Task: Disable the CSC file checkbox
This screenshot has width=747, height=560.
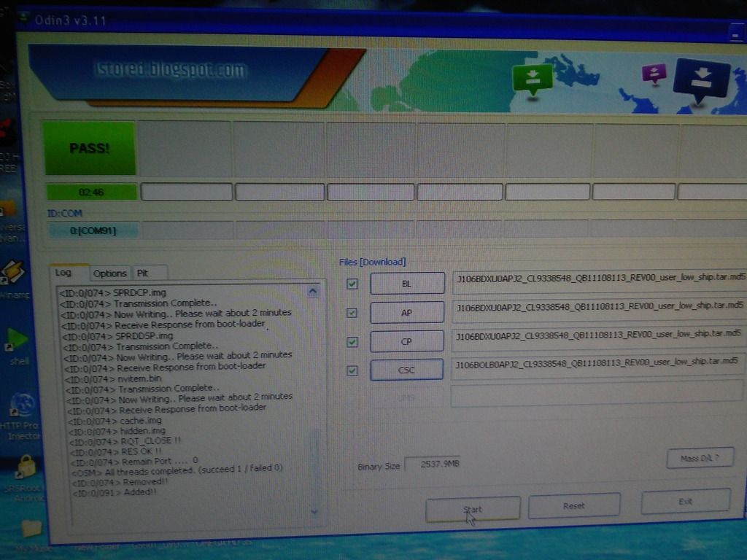Action: 352,370
